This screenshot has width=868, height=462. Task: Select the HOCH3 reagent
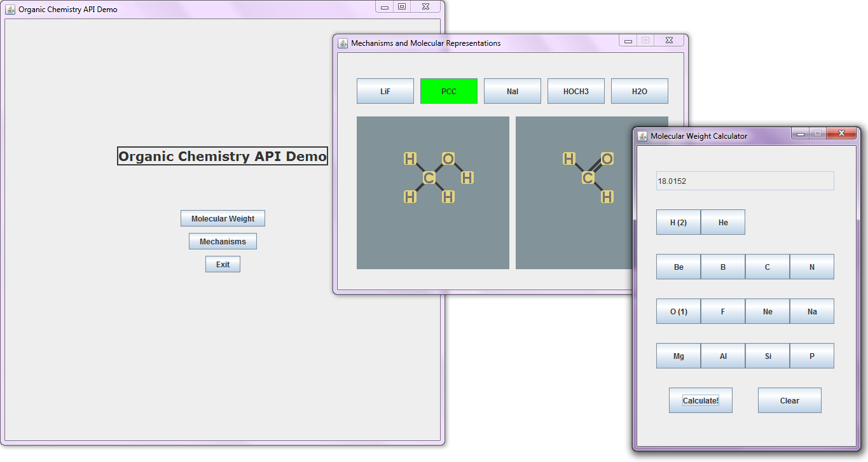point(575,91)
